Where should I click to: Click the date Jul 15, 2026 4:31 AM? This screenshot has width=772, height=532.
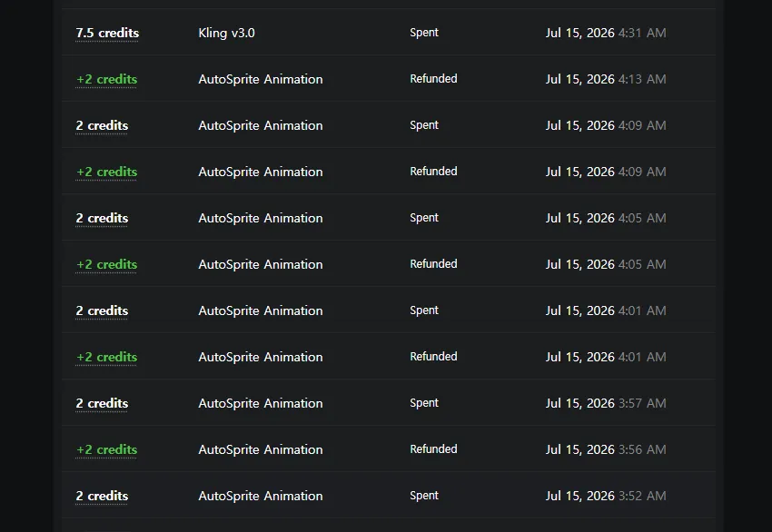coord(606,33)
